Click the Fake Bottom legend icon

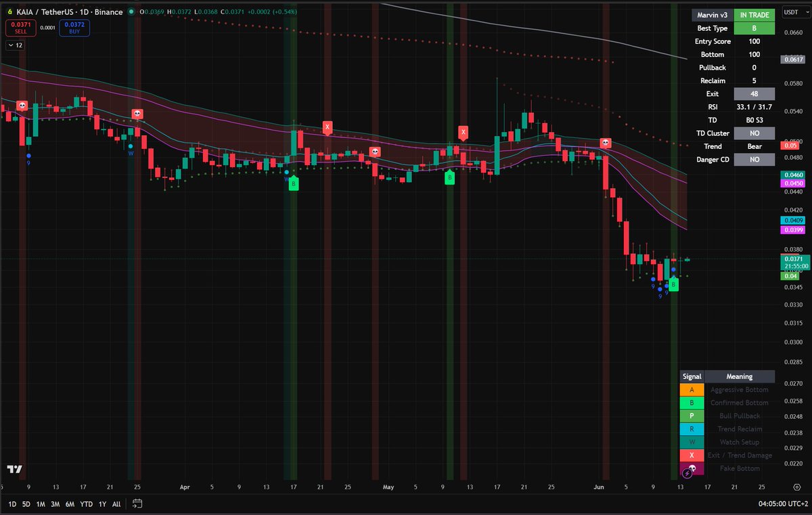coord(692,469)
